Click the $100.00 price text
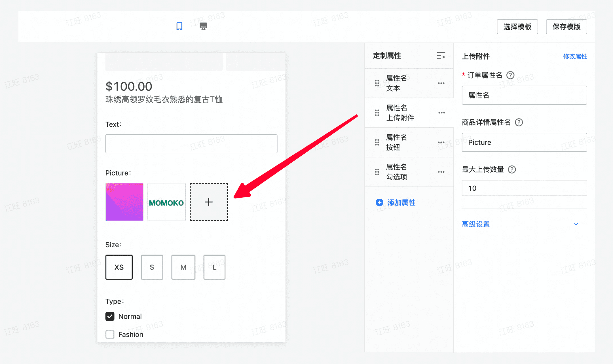The width and height of the screenshot is (613, 364). click(129, 86)
